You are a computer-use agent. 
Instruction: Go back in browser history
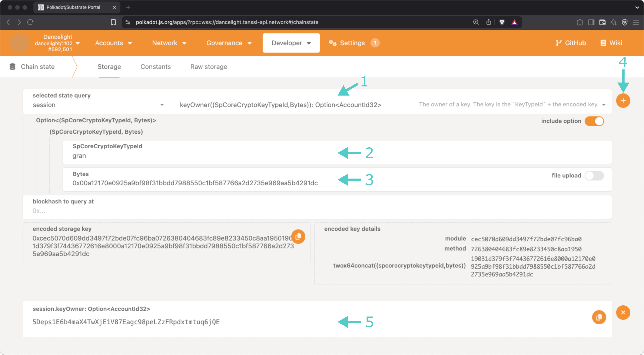pyautogui.click(x=9, y=22)
